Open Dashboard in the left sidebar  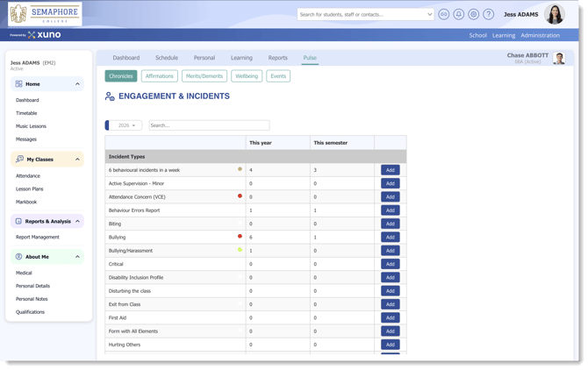[27, 100]
